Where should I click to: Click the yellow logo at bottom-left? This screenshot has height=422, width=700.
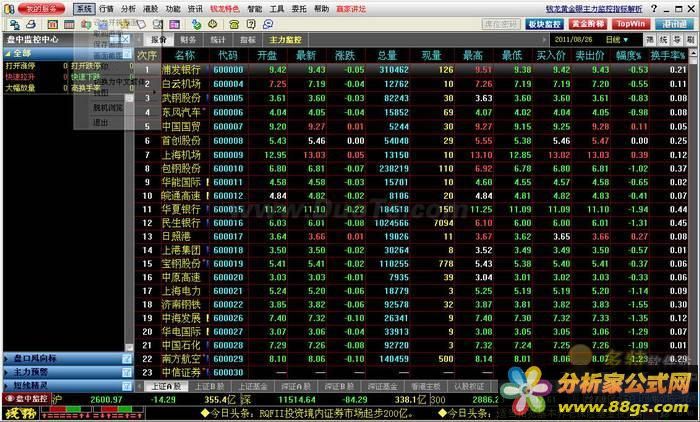pos(20,413)
